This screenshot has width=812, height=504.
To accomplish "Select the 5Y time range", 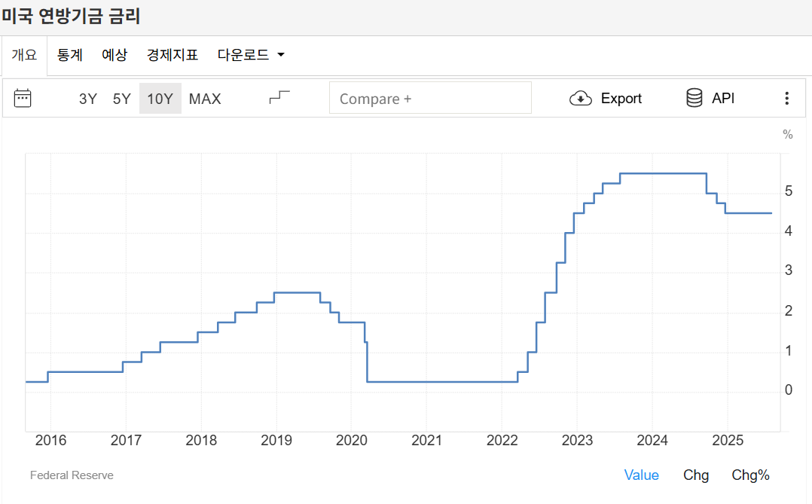I will [122, 99].
